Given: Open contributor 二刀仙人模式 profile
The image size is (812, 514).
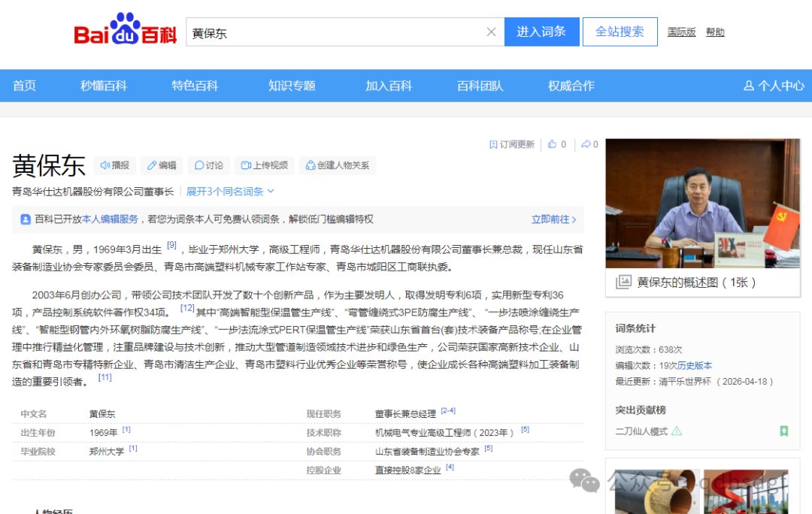Looking at the screenshot, I should point(641,431).
